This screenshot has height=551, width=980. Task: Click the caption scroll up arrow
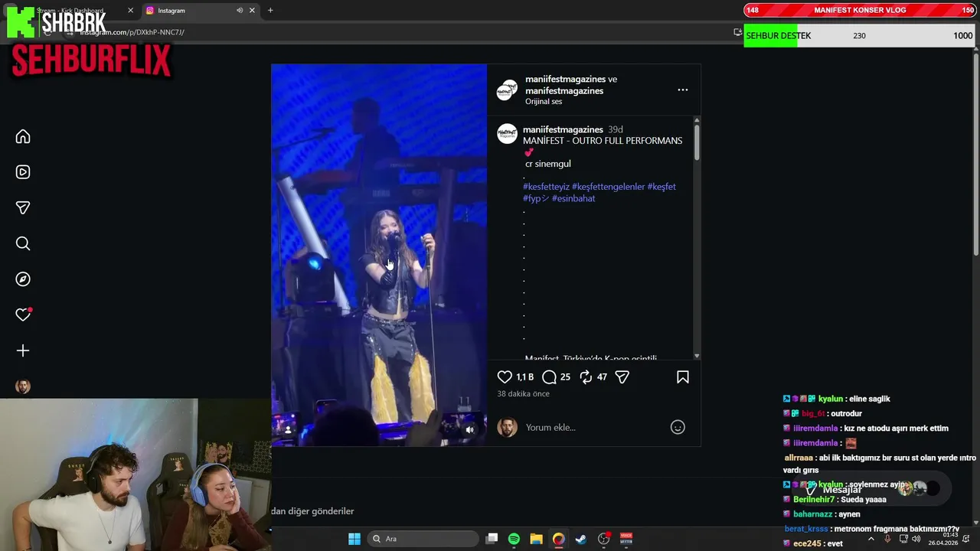[697, 119]
